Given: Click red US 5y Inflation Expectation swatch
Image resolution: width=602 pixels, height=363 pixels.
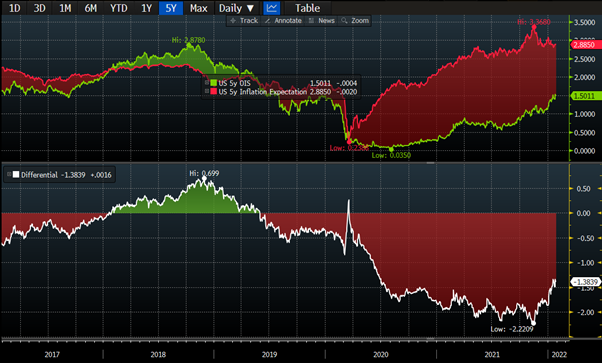Looking at the screenshot, I should 213,92.
